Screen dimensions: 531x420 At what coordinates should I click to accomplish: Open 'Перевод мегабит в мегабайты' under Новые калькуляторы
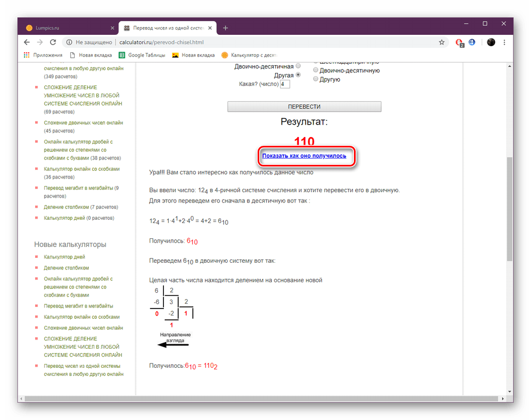point(78,306)
